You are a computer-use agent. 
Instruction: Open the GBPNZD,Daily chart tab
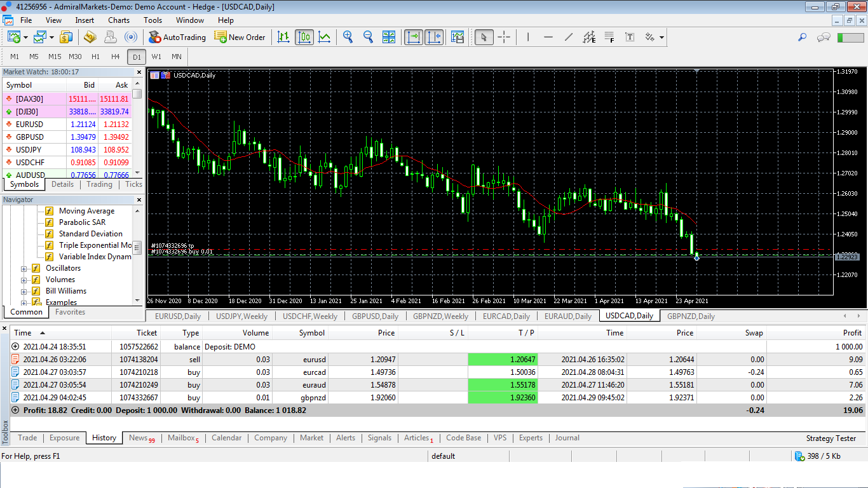691,316
